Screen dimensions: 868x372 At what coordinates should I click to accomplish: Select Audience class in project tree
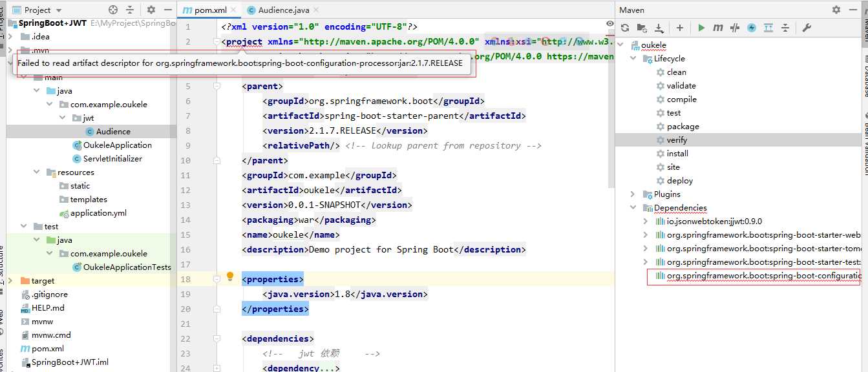pyautogui.click(x=113, y=132)
